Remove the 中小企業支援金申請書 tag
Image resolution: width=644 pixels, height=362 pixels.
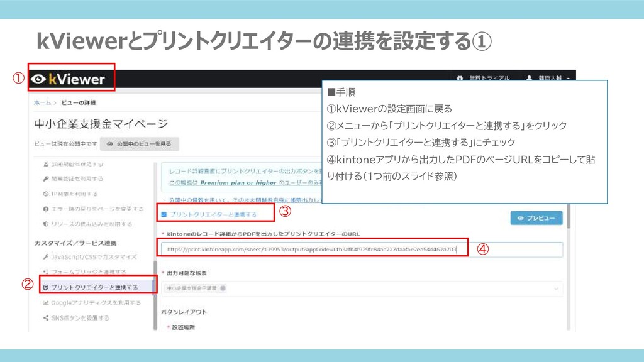(x=223, y=288)
